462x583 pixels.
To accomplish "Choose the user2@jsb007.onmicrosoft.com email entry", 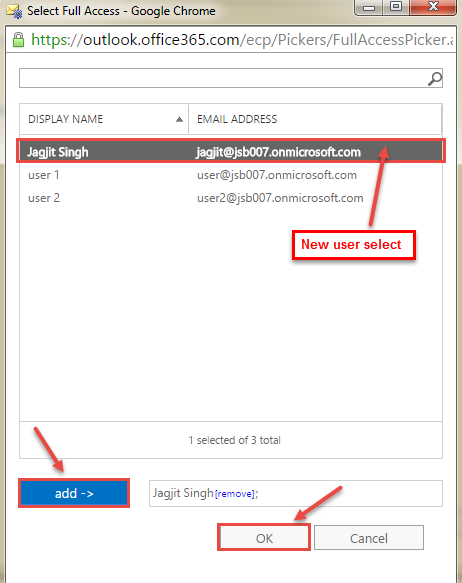I will tap(280, 198).
